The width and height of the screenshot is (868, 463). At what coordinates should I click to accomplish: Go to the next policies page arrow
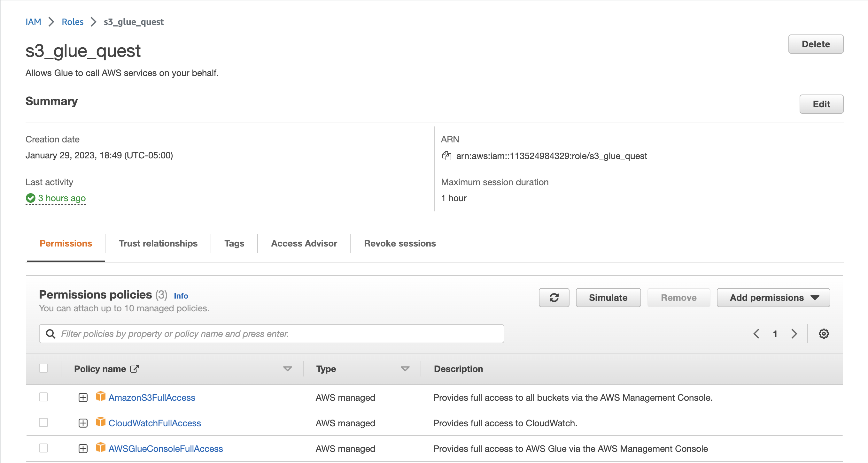pos(794,334)
